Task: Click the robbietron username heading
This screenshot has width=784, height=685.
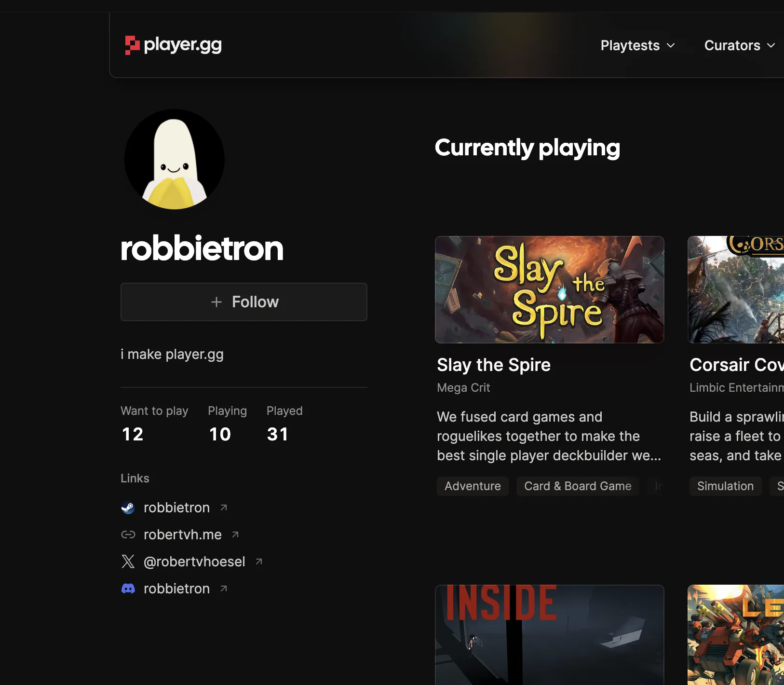Action: pos(202,248)
